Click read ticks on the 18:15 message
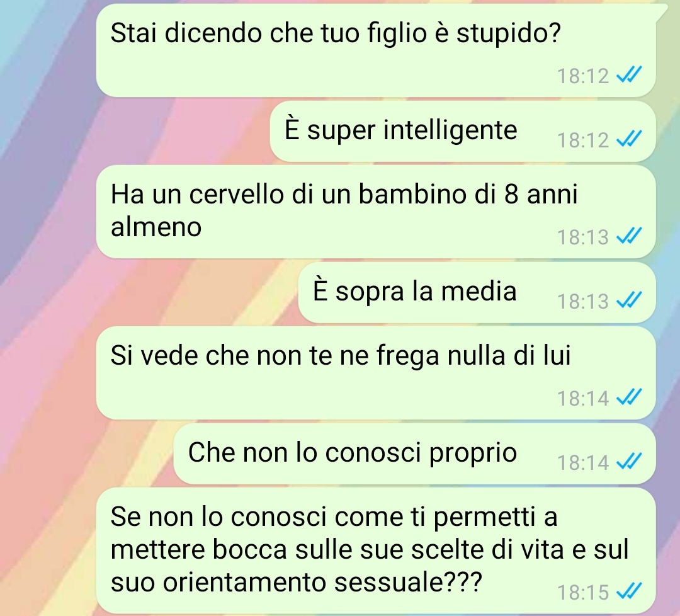Viewport: 680px width, 616px height. pos(629,591)
